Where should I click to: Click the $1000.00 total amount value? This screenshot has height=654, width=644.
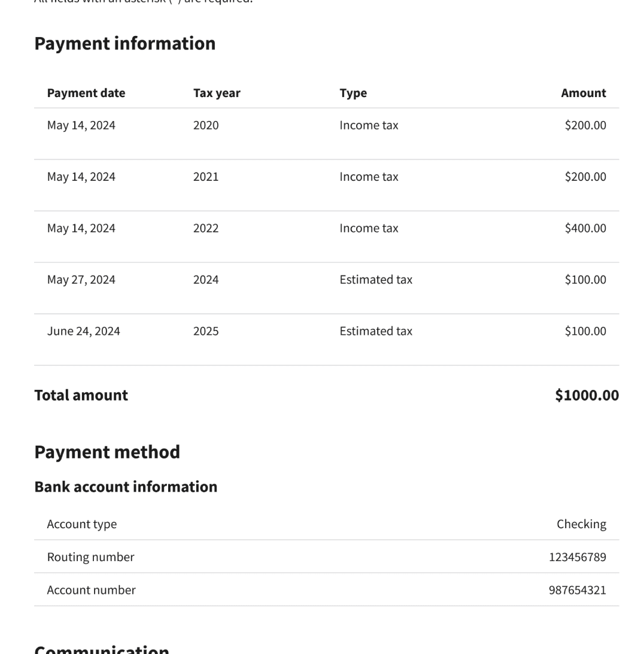coord(587,395)
